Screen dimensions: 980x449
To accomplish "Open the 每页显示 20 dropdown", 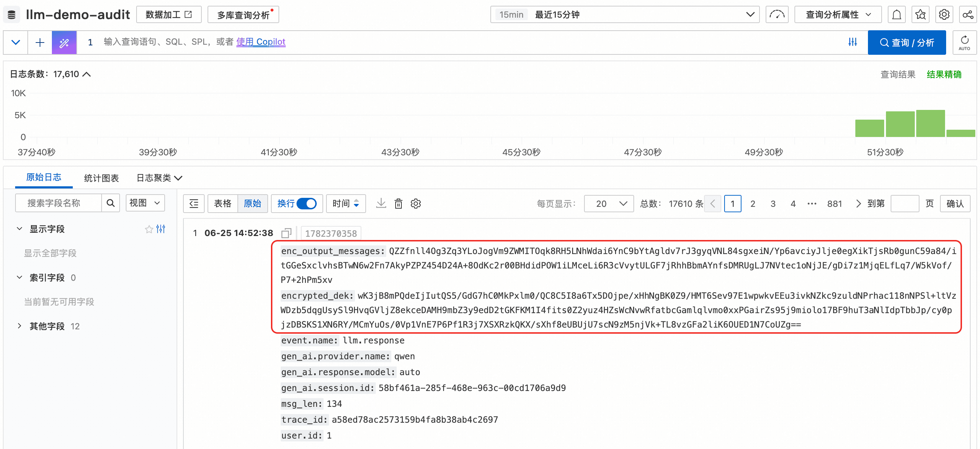I will pos(608,204).
